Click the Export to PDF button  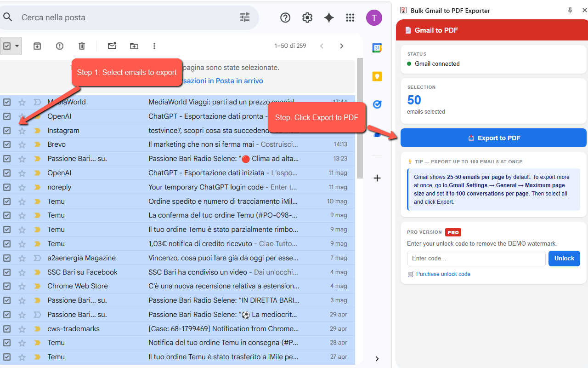[493, 138]
